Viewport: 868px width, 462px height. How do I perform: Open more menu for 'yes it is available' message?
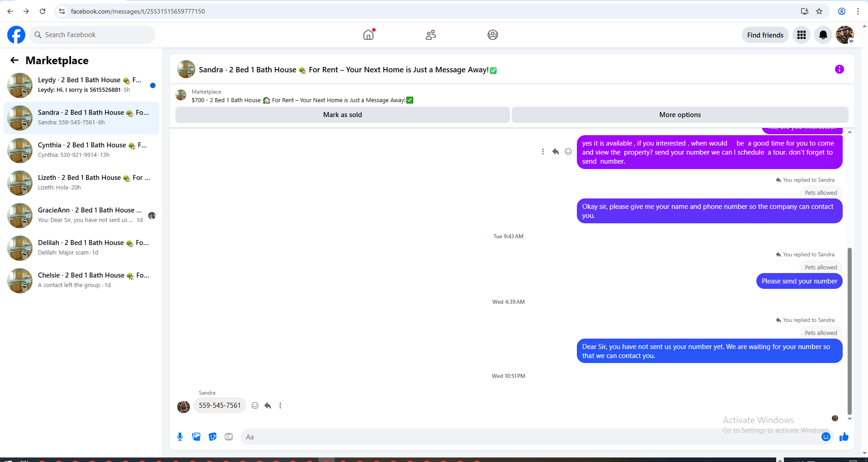click(x=543, y=151)
